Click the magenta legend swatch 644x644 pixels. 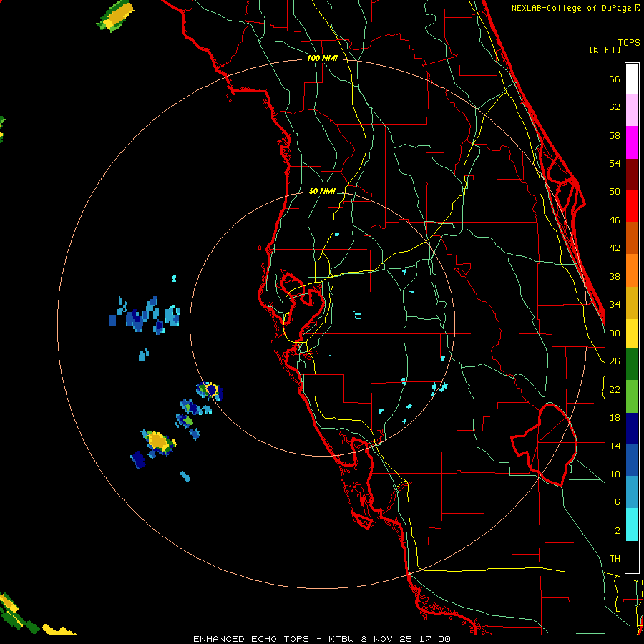632,142
